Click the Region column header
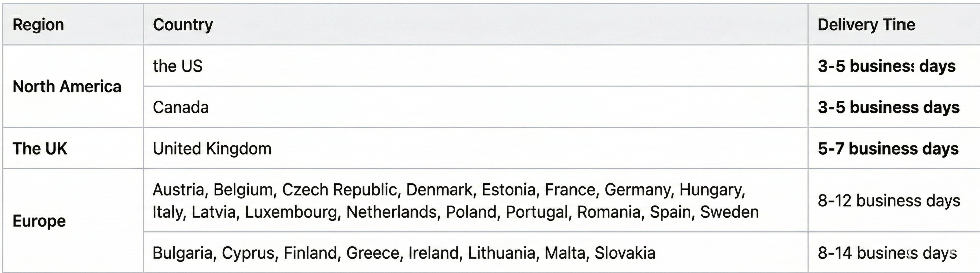 (x=38, y=25)
